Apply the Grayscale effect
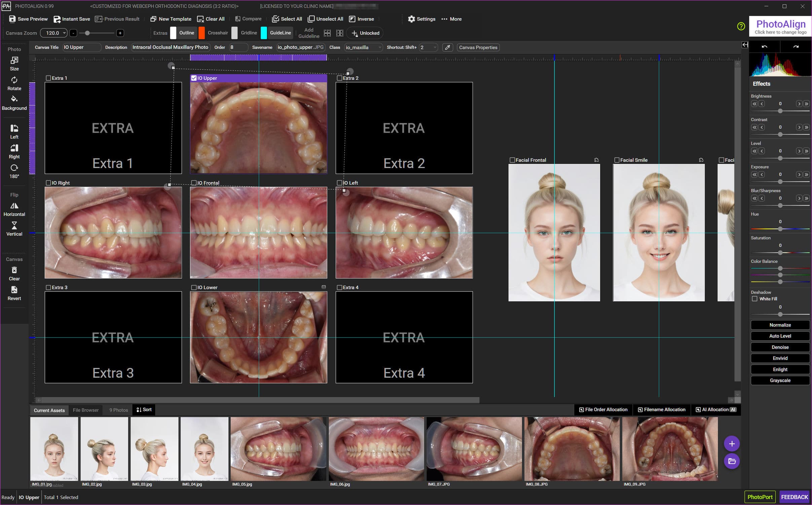The width and height of the screenshot is (812, 505). tap(780, 380)
